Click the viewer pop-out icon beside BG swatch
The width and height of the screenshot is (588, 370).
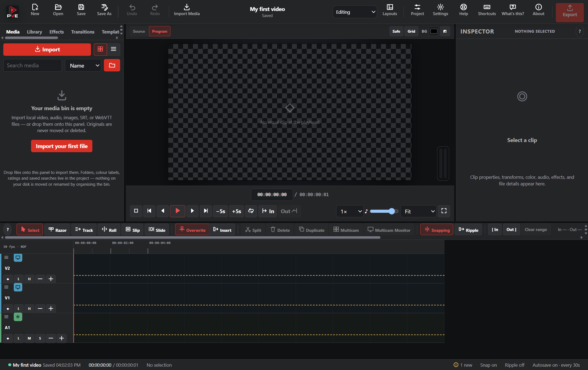445,31
